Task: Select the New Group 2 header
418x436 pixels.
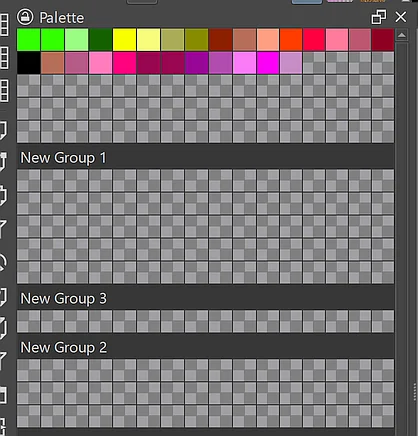Action: (x=205, y=347)
